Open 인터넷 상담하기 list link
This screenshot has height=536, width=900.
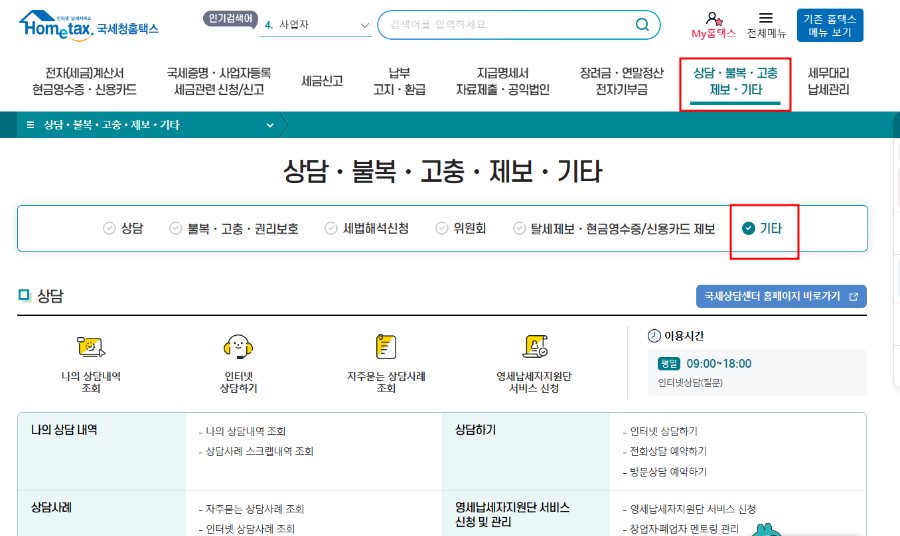(664, 431)
